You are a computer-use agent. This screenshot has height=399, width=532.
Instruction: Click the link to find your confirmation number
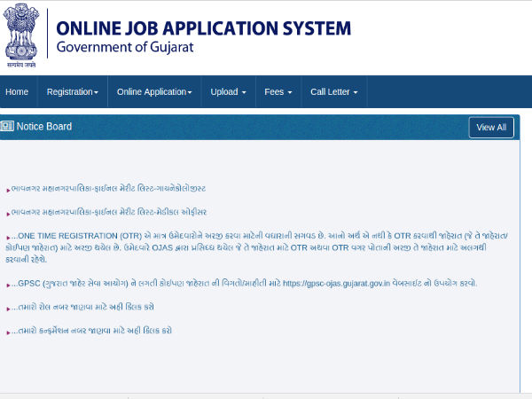(91, 331)
